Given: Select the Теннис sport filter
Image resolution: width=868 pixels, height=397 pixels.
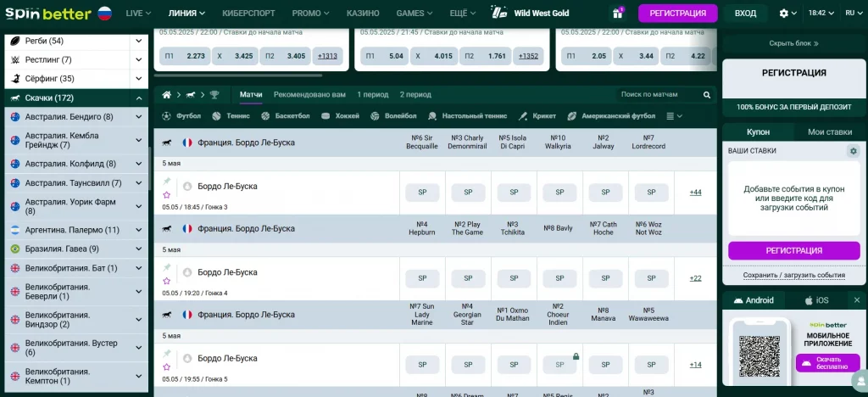Looking at the screenshot, I should [231, 116].
